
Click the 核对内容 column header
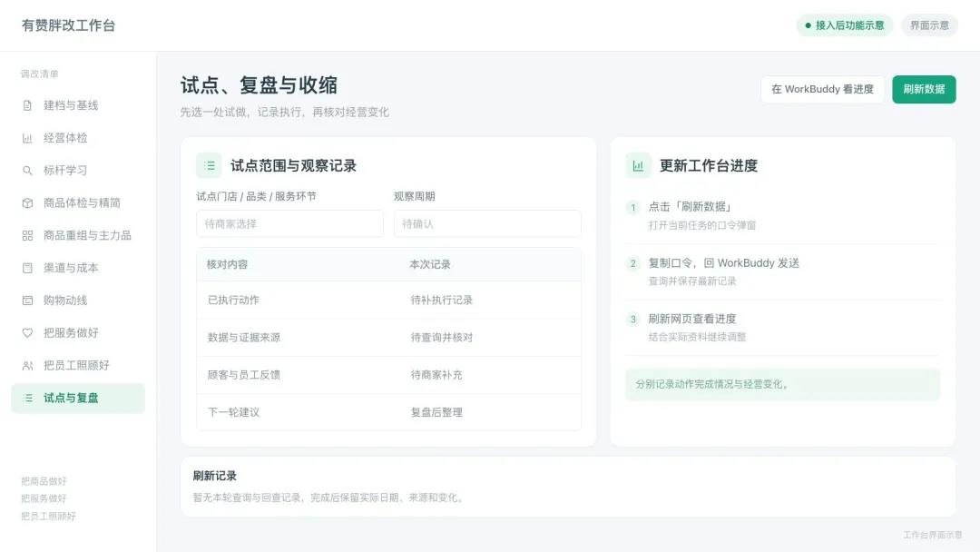pos(227,264)
